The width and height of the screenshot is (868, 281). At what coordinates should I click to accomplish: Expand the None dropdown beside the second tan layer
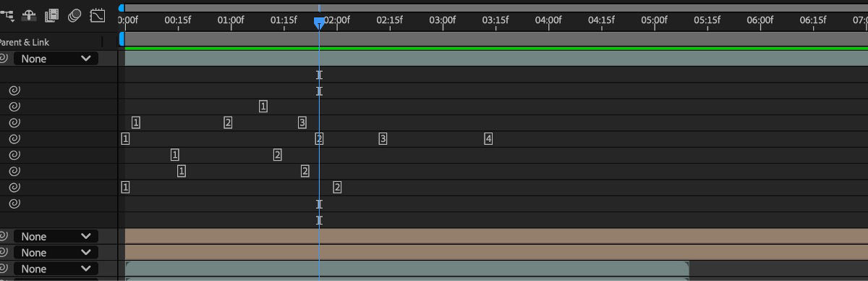pos(56,253)
